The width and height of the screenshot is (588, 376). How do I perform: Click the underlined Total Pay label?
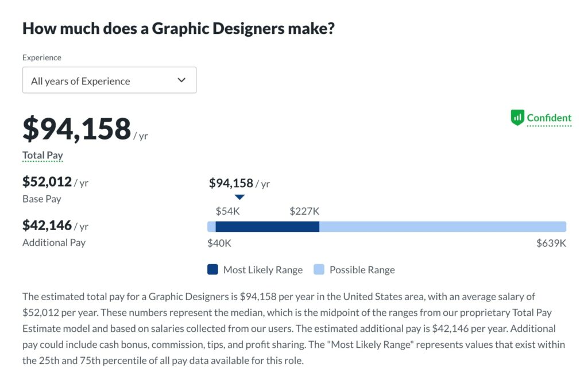tap(42, 155)
